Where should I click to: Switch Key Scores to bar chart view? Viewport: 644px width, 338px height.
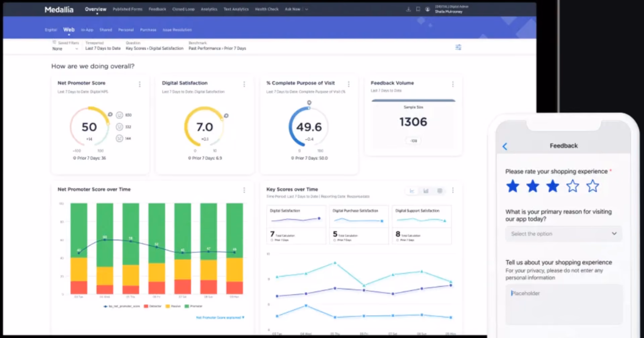[x=426, y=191]
